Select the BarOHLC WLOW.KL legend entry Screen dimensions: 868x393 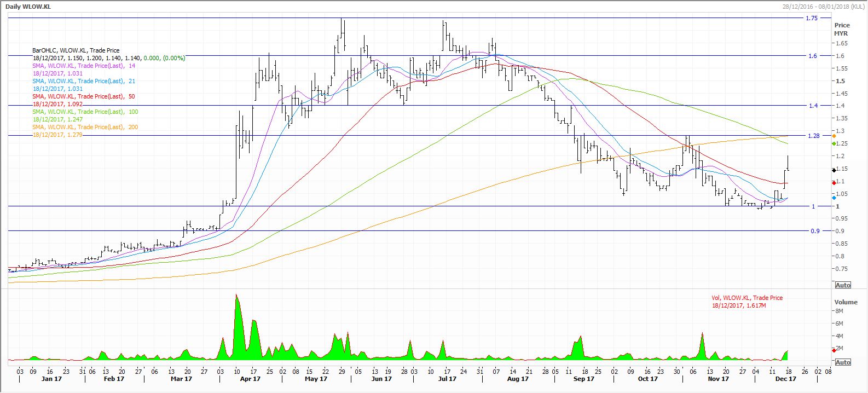[76, 50]
